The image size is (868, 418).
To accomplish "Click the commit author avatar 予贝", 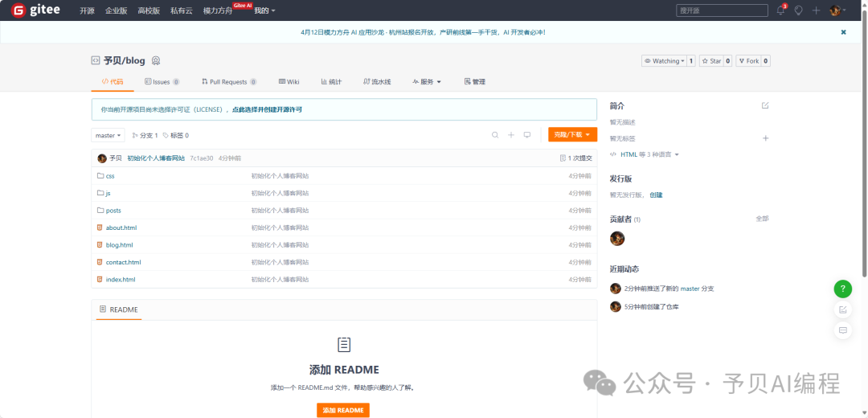I will click(x=102, y=158).
